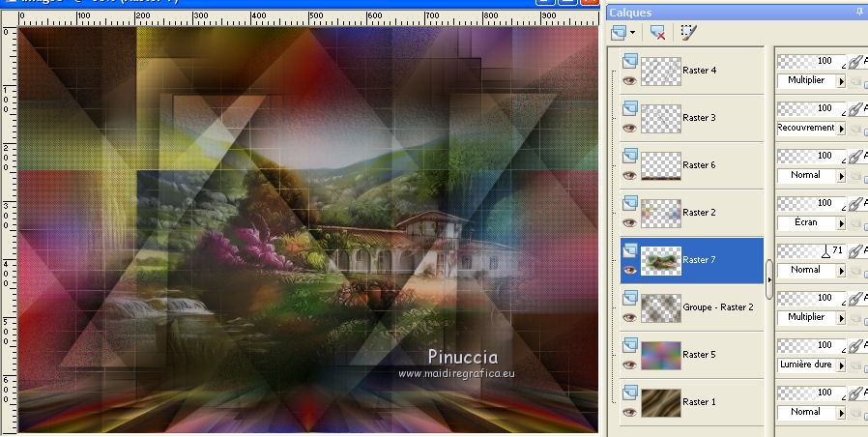Screen dimensions: 868x437
Task: Open Raster 6 blend mode dropdown (Normal)
Action: (841, 176)
